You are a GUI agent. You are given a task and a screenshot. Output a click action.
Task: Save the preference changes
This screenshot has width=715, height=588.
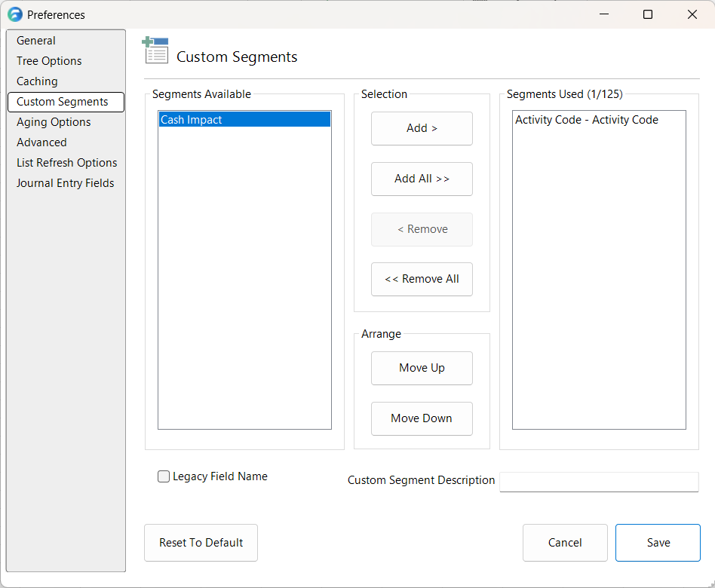pos(658,542)
